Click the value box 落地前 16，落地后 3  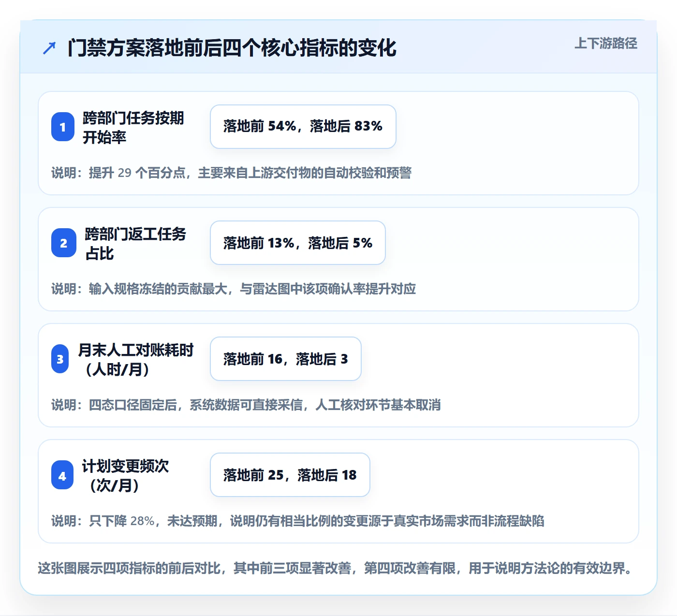(x=286, y=359)
